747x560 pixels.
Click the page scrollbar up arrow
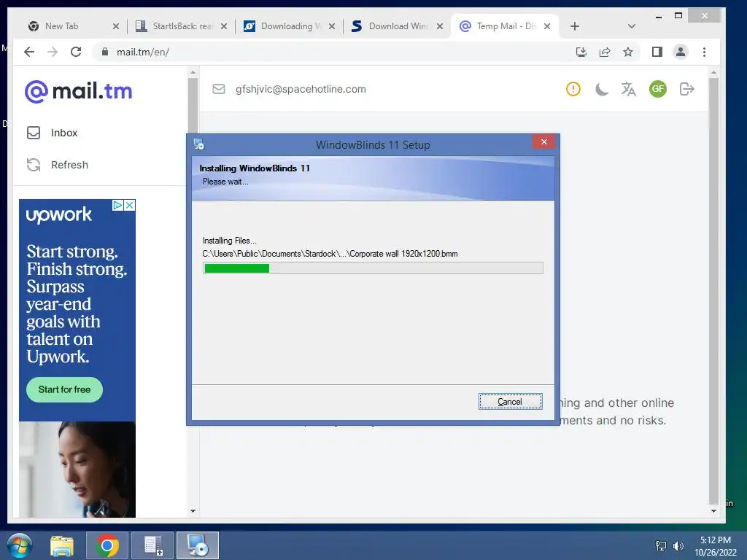(x=713, y=73)
